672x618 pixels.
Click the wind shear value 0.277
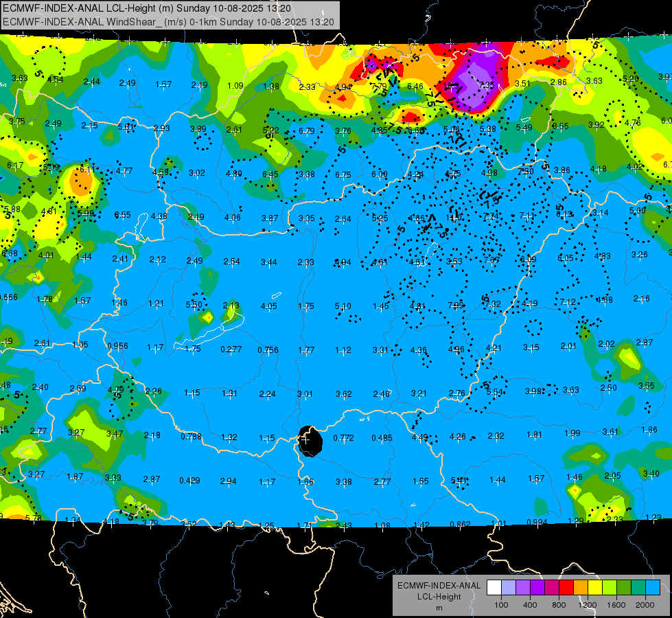click(231, 350)
